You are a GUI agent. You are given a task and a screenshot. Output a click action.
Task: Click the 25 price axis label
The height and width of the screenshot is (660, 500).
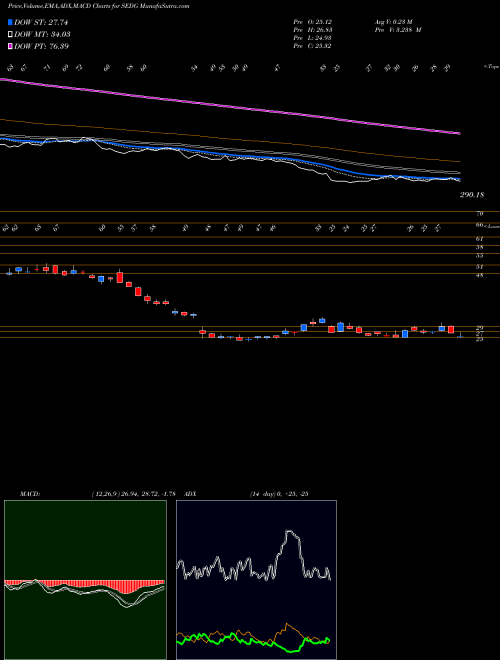coord(480,339)
